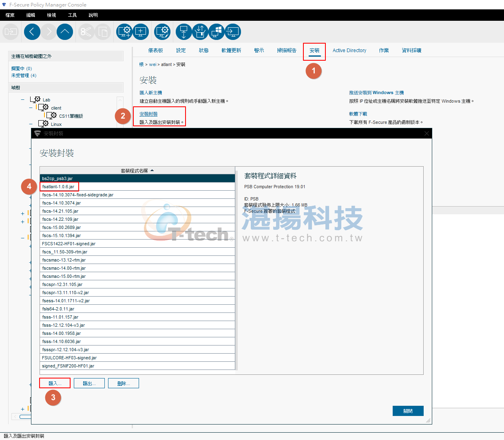Image resolution: width=504 pixels, height=440 pixels.
Task: Click the 關閉 button to close the dialog
Action: coord(408,411)
